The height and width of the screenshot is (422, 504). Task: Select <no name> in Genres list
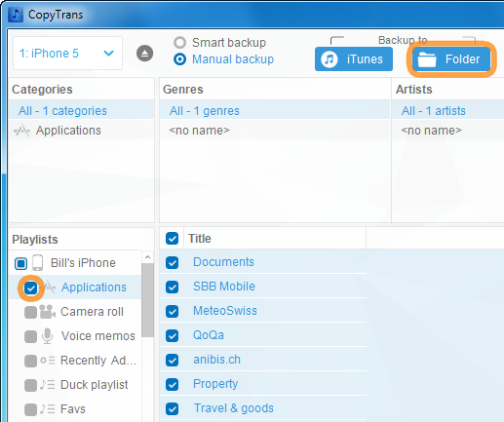275,131
